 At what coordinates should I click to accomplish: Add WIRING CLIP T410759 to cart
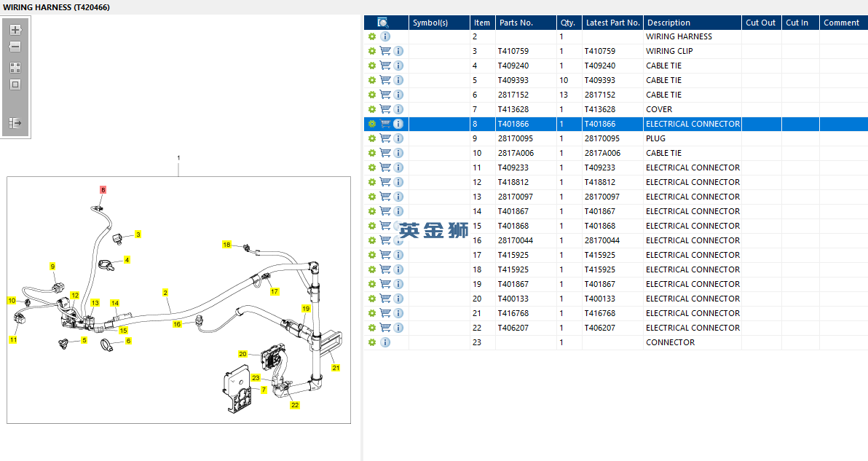tap(385, 51)
